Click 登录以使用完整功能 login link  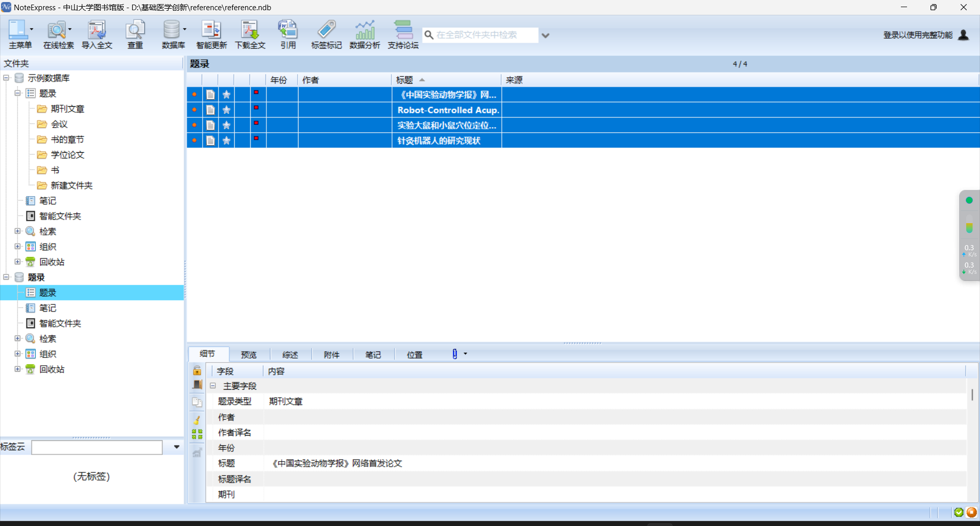click(x=918, y=35)
